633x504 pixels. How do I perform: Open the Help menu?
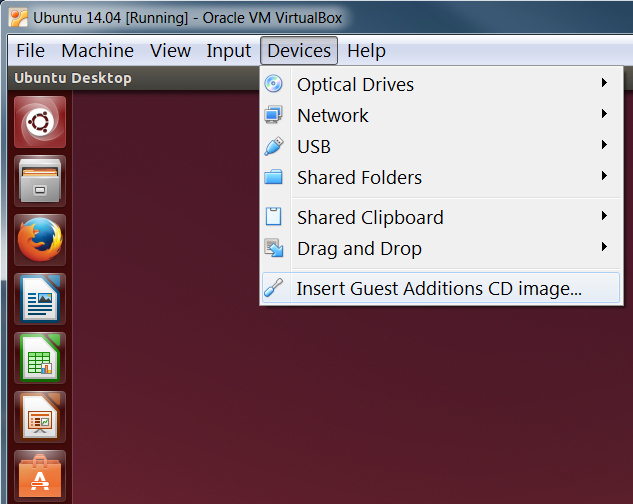(x=366, y=51)
